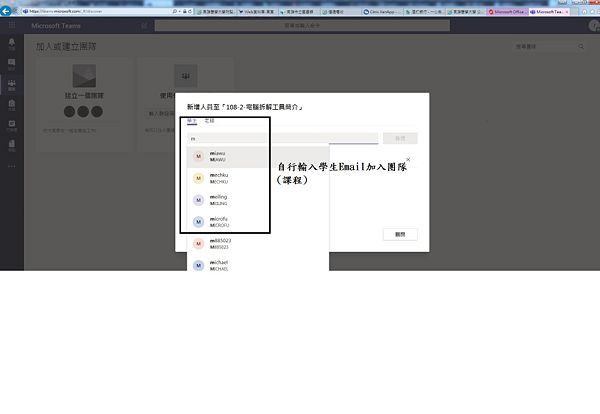Open Activity in the Teams sidebar

(x=12, y=46)
